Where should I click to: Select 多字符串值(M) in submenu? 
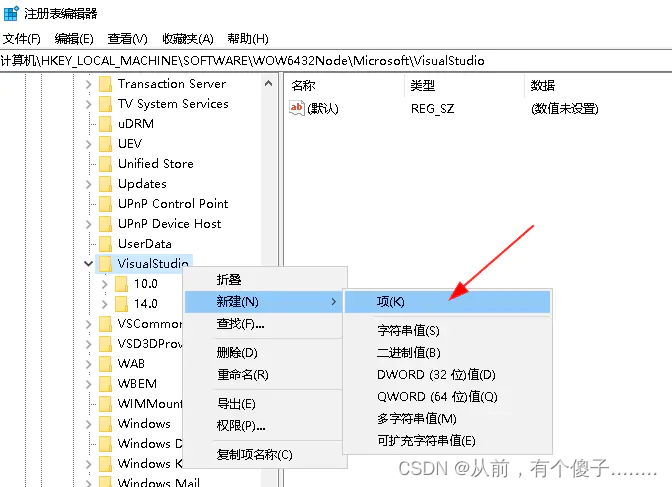pos(447,419)
